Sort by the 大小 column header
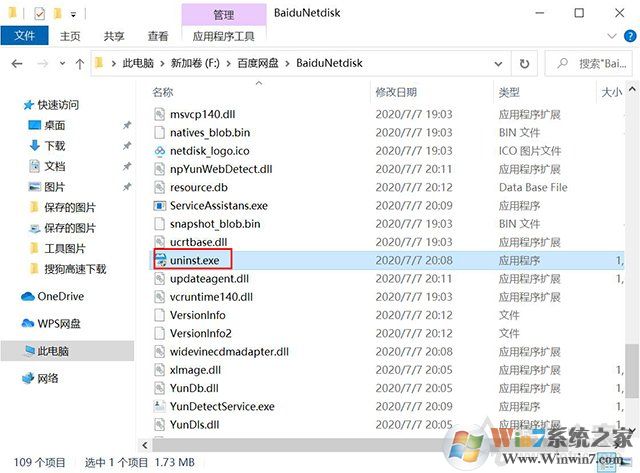The width and height of the screenshot is (640, 473). pyautogui.click(x=611, y=92)
